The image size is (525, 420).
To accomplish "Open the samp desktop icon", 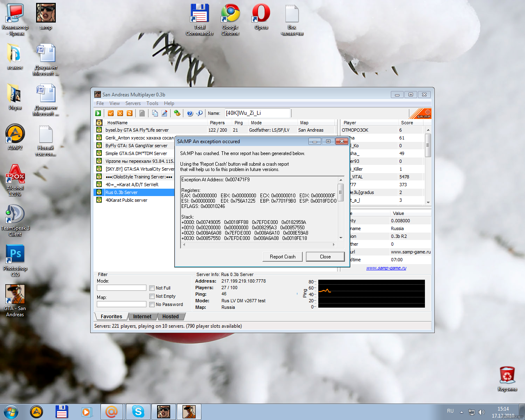I will (x=46, y=16).
